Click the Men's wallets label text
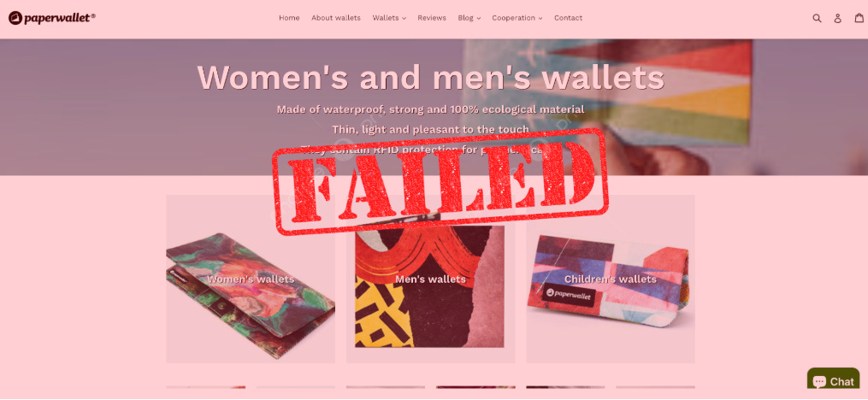The image size is (868, 400). (431, 279)
